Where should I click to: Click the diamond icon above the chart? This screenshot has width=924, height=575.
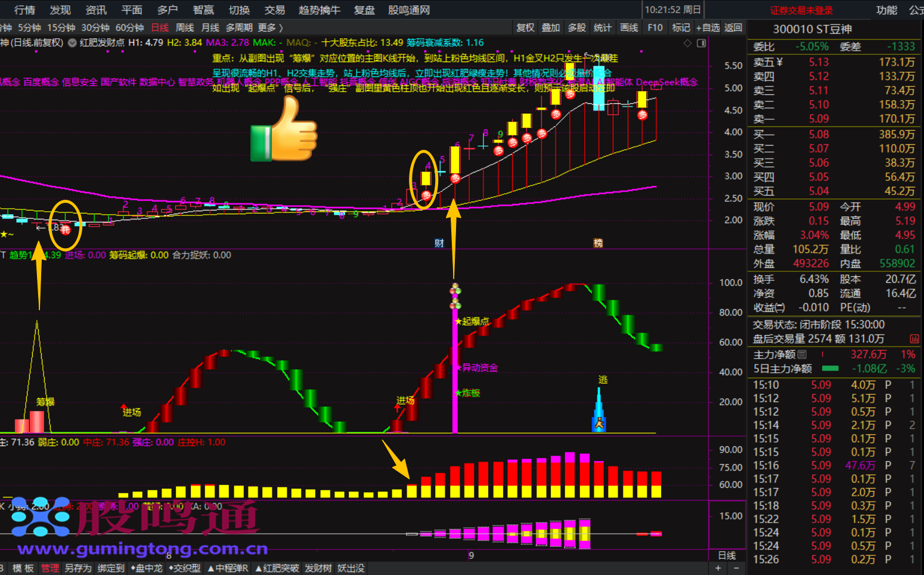point(687,43)
